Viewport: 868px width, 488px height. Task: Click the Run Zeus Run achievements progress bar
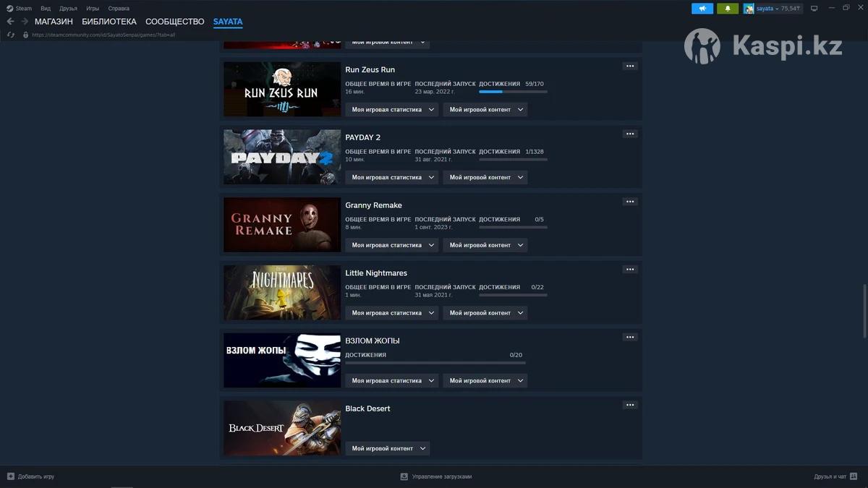(x=513, y=92)
